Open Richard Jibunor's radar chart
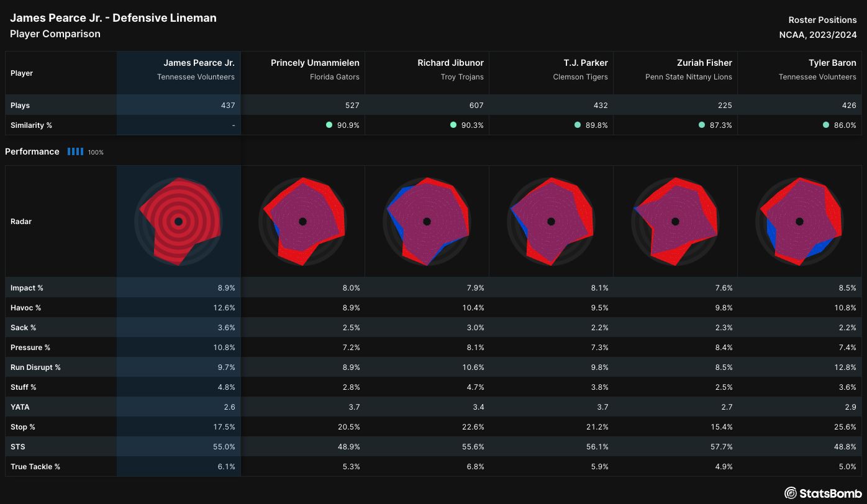The height and width of the screenshot is (504, 867). coord(427,222)
